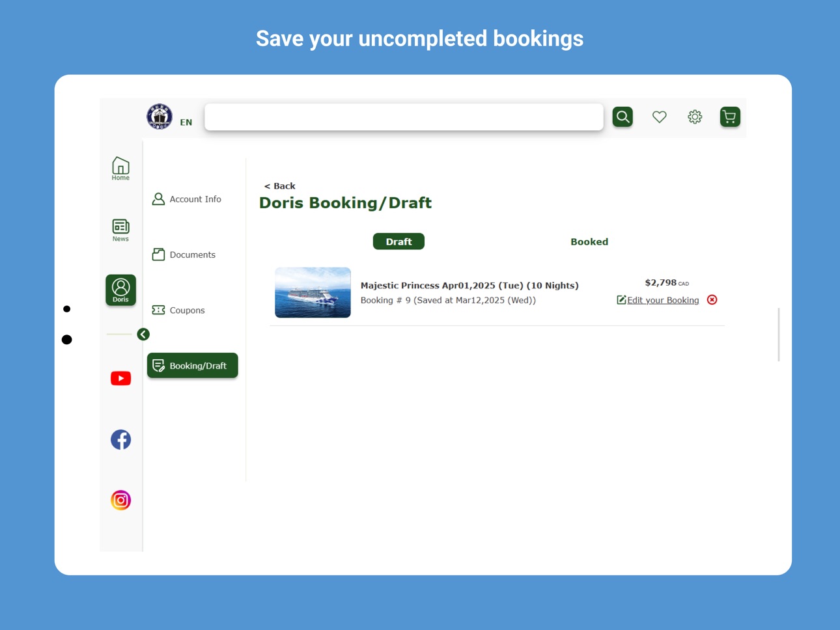Click the cruise line logo
Screen dimensions: 840x630
tap(160, 116)
